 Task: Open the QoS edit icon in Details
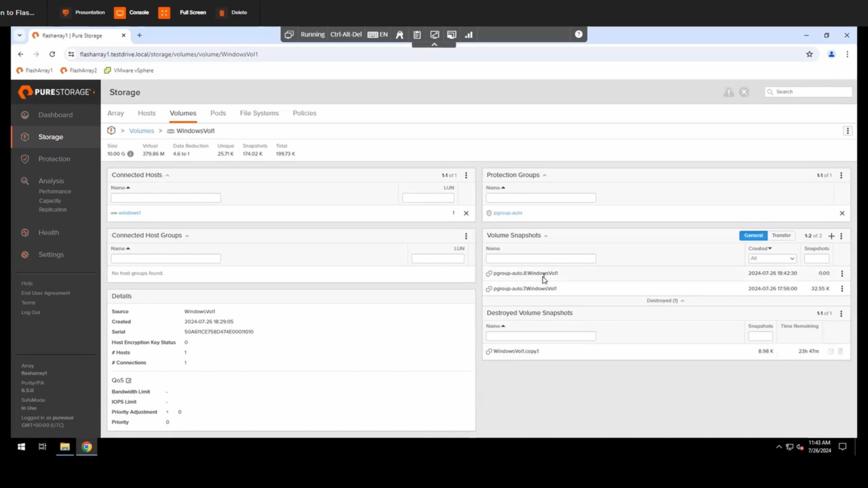click(128, 380)
